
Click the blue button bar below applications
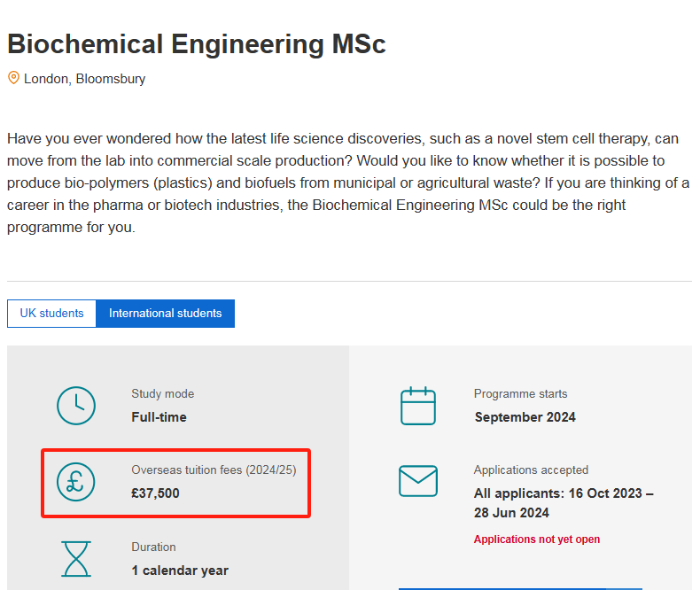520,588
